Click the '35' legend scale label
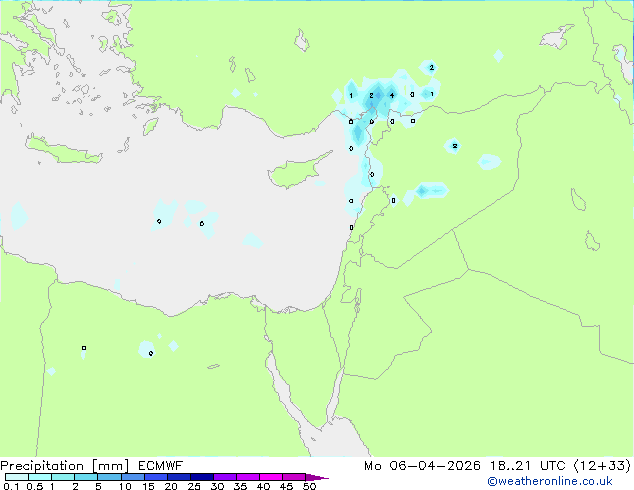Screen dimensions: 634x490 coord(240,486)
